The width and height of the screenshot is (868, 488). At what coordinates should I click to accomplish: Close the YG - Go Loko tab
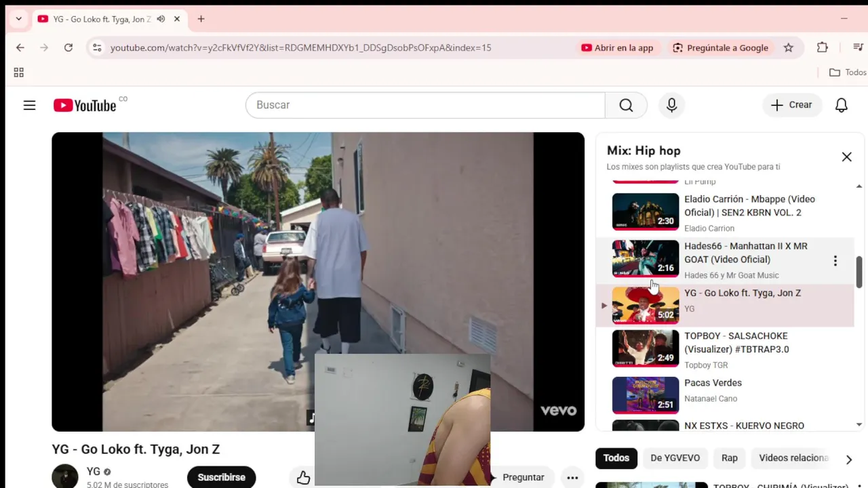pyautogui.click(x=177, y=19)
